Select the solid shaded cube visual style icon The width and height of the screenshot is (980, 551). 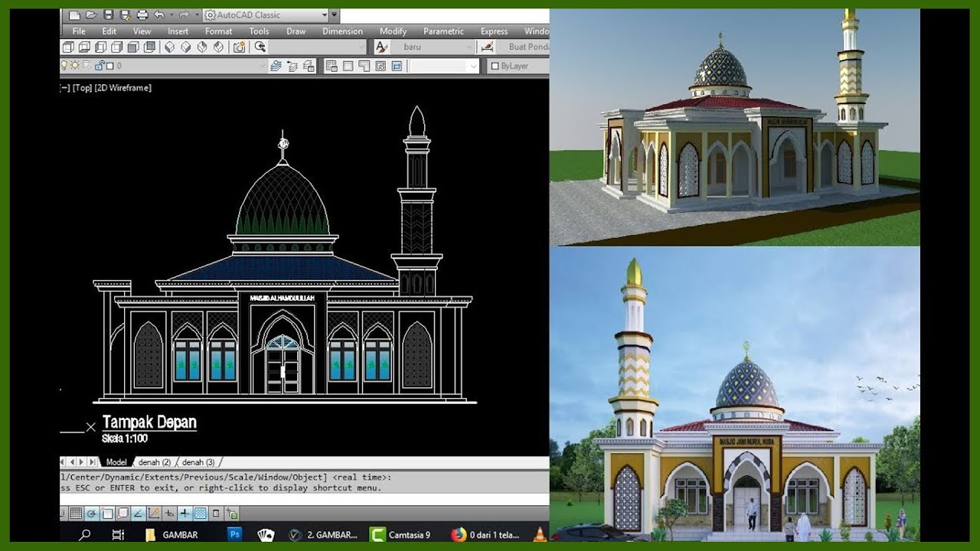pos(133,47)
